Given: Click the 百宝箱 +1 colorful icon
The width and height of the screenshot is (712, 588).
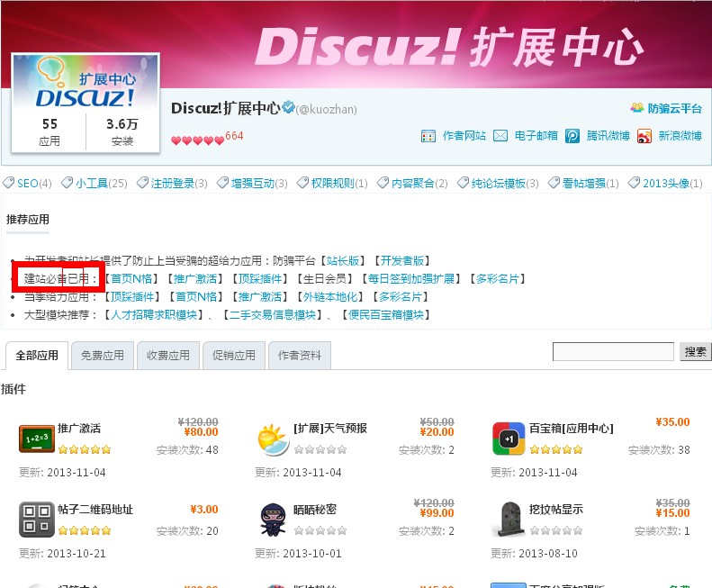Looking at the screenshot, I should pyautogui.click(x=509, y=439).
